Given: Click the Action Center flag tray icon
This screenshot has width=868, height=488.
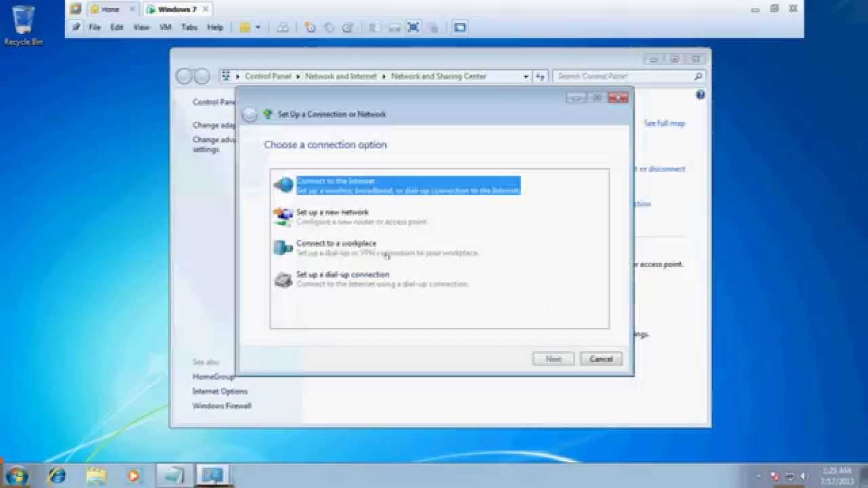Looking at the screenshot, I should pyautogui.click(x=776, y=476).
